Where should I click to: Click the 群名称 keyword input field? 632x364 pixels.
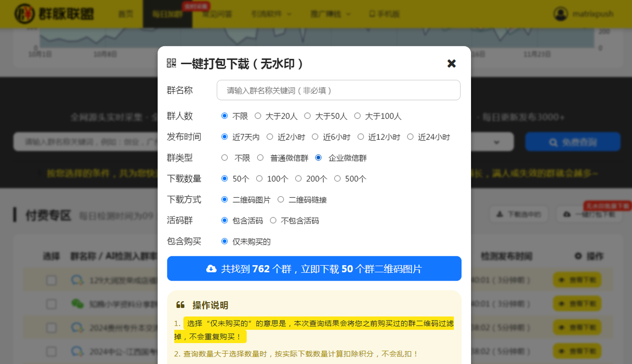coord(338,90)
